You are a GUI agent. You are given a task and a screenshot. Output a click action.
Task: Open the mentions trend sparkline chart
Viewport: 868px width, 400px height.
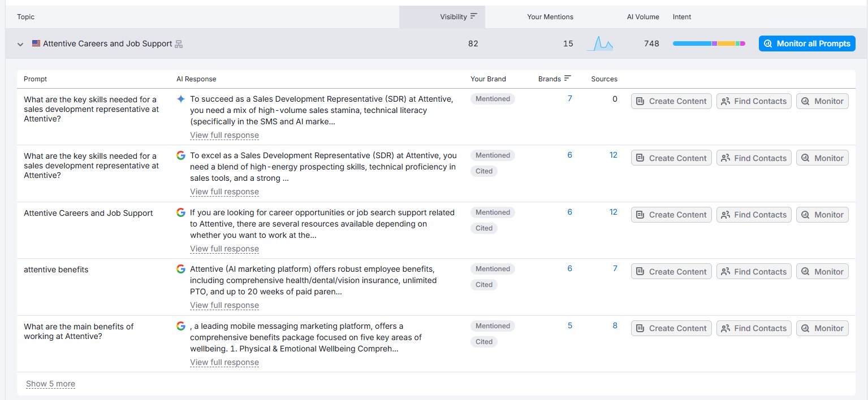click(600, 44)
